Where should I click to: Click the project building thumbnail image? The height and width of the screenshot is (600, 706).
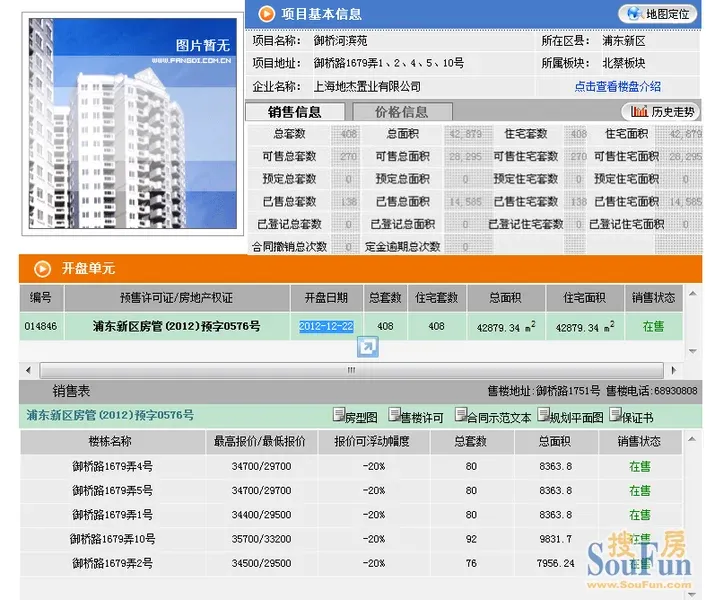click(x=133, y=123)
